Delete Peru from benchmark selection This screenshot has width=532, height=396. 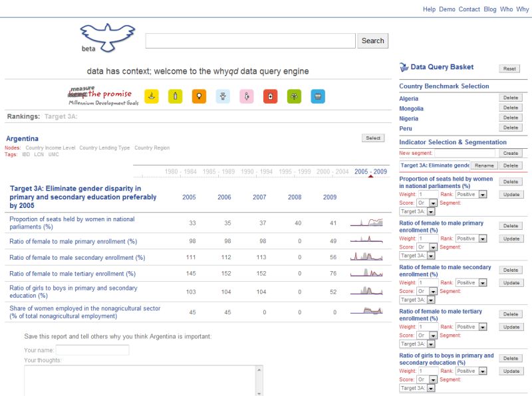point(511,128)
